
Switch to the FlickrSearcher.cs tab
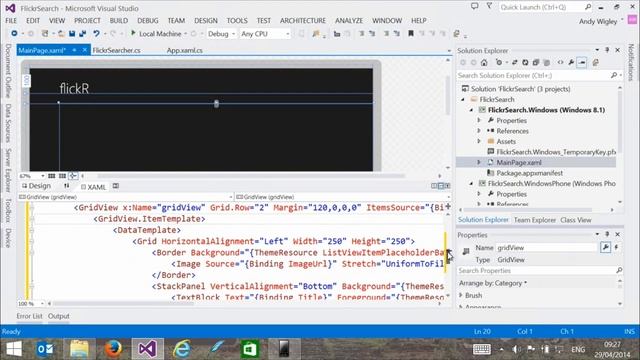coord(117,51)
